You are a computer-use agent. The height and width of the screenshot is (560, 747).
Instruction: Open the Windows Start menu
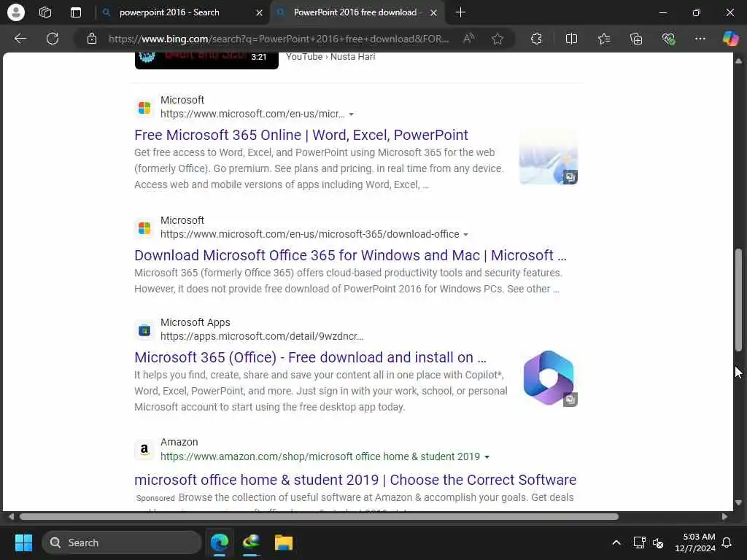point(23,542)
